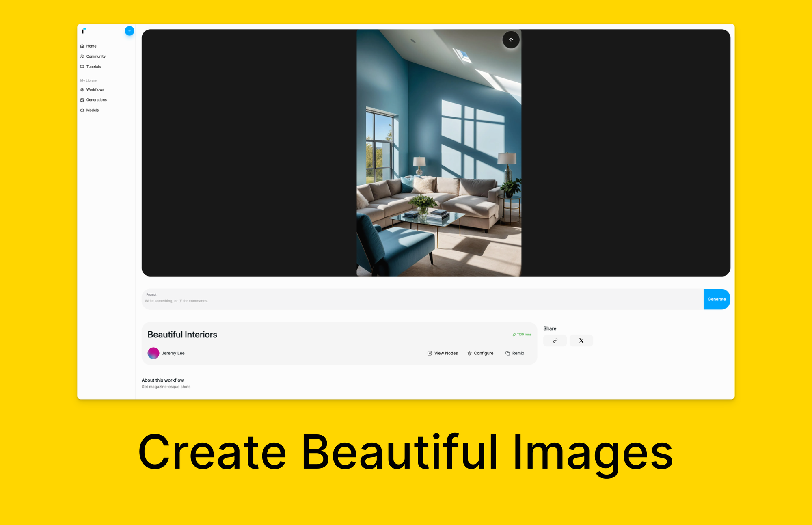This screenshot has height=525, width=812.
Task: Share workflow on X
Action: [581, 341]
